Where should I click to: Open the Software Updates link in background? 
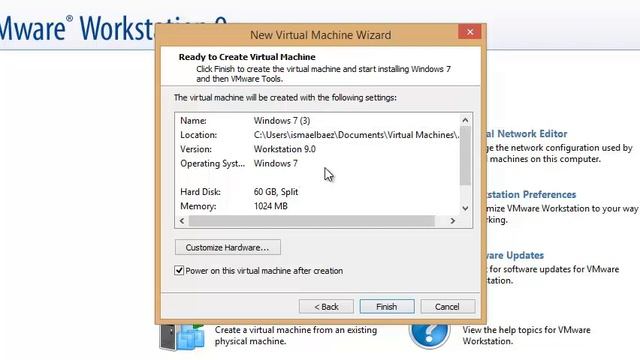(516, 256)
